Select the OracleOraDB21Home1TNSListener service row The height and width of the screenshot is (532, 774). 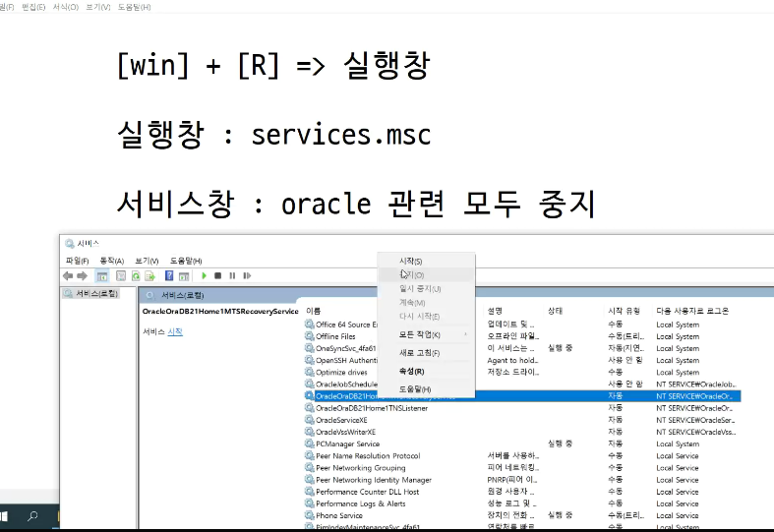[x=522, y=408]
